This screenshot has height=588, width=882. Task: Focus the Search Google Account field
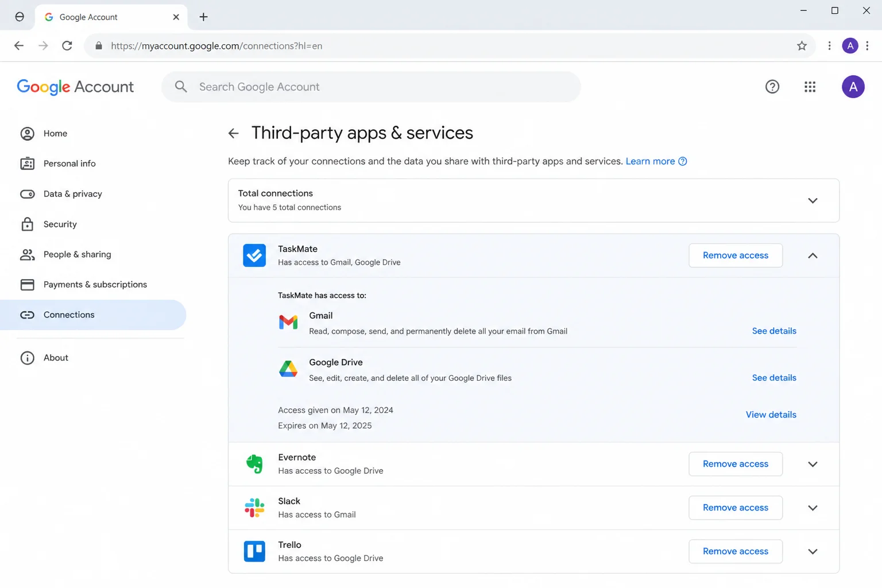(371, 87)
